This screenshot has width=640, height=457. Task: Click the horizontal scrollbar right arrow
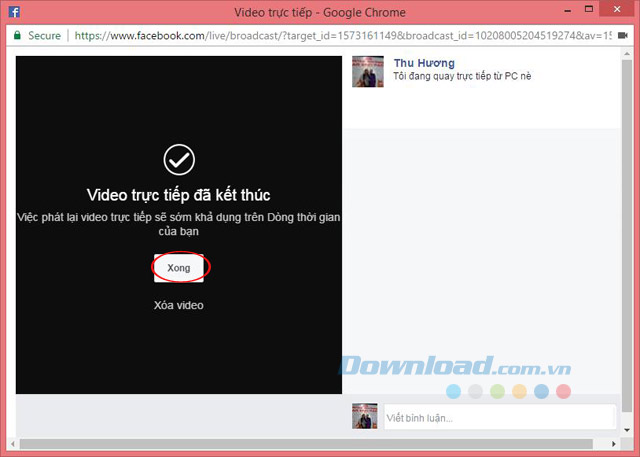coord(613,444)
